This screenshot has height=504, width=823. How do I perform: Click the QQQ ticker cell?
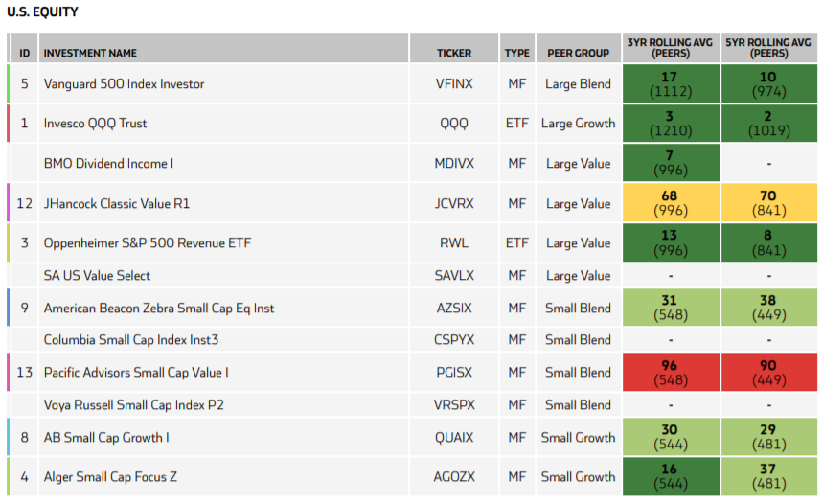pos(454,124)
